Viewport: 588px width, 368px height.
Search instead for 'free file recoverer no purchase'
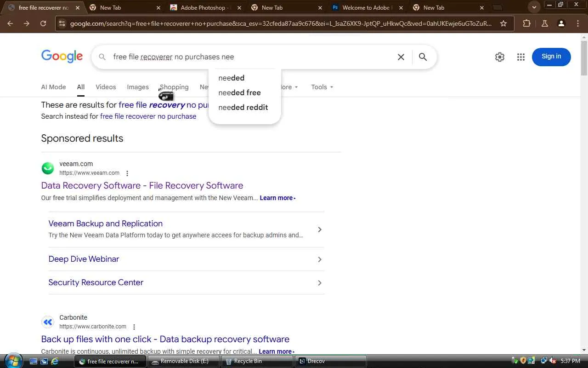pyautogui.click(x=148, y=116)
